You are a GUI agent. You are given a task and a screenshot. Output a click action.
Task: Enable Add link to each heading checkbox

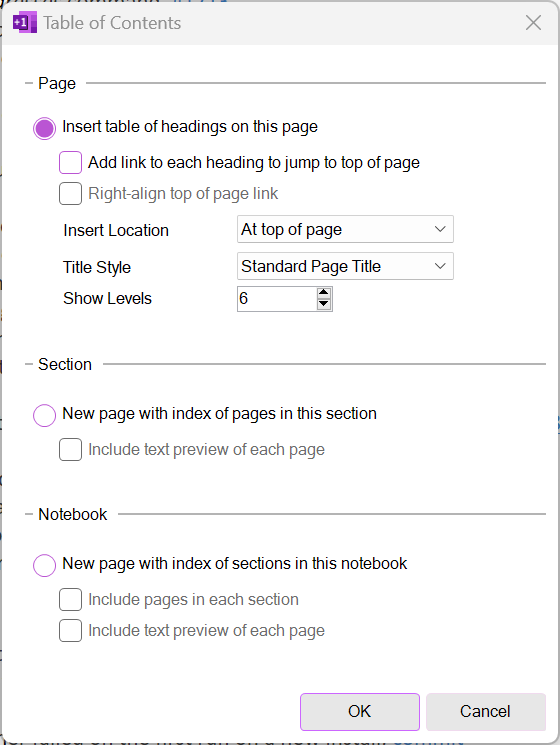pos(70,162)
